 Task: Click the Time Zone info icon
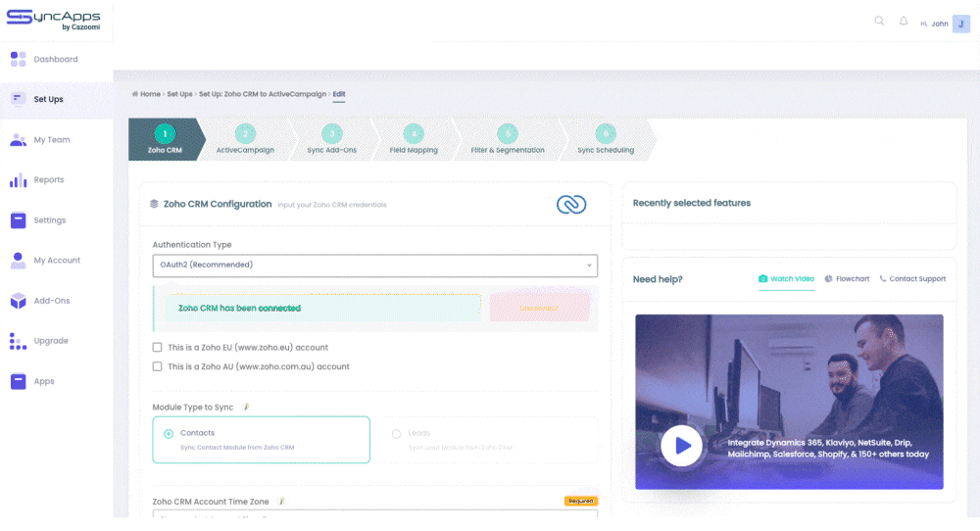[x=282, y=502]
